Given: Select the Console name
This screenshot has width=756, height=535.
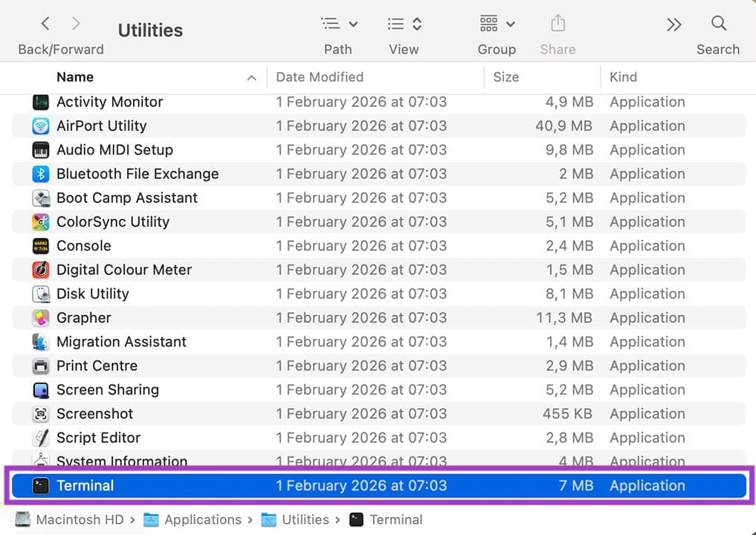Looking at the screenshot, I should click(x=84, y=246).
